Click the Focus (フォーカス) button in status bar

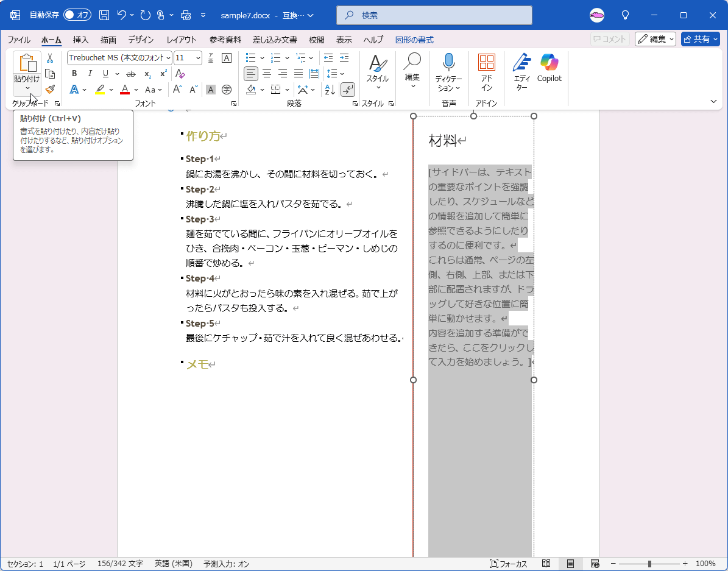508,564
